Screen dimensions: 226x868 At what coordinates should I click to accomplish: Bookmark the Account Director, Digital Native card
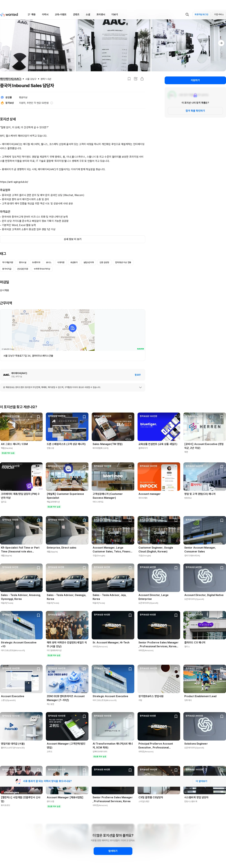coord(222,568)
